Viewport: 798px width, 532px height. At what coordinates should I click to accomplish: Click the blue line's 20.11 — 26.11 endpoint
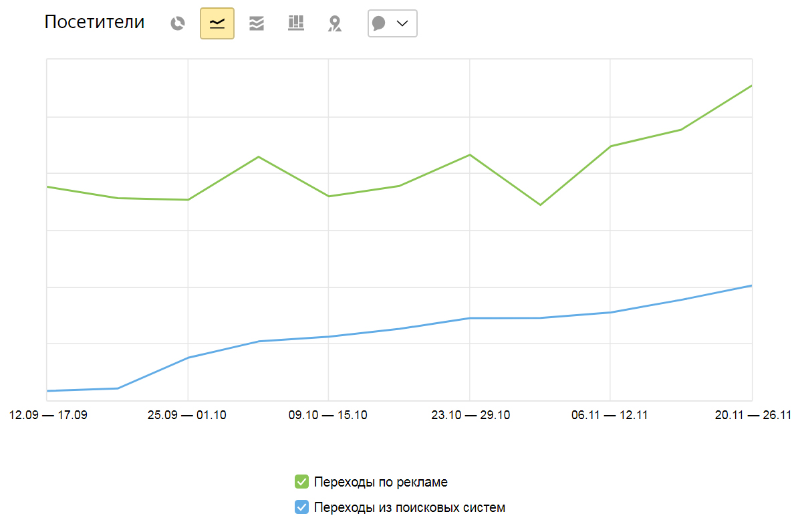tap(751, 285)
